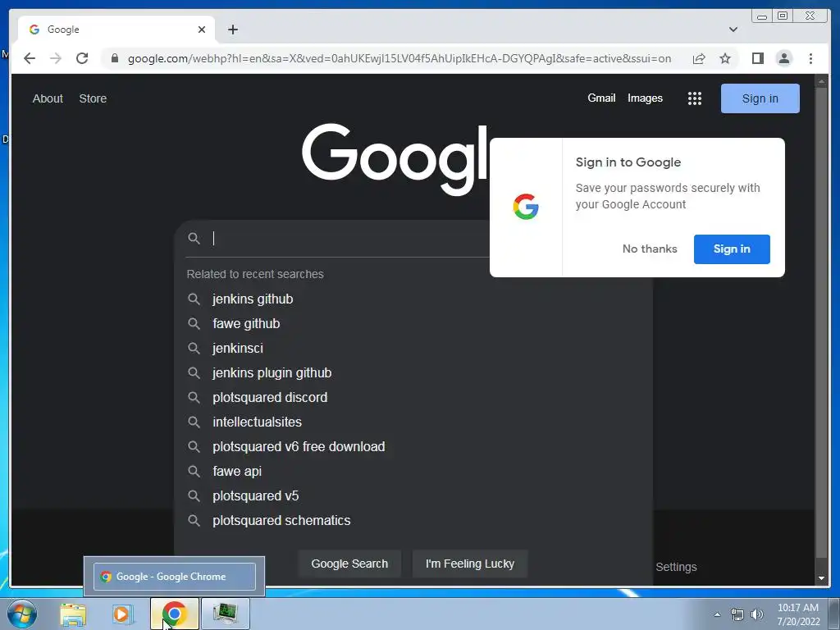840x630 pixels.
Task: Bookmark this tab with the star icon
Action: [x=725, y=58]
